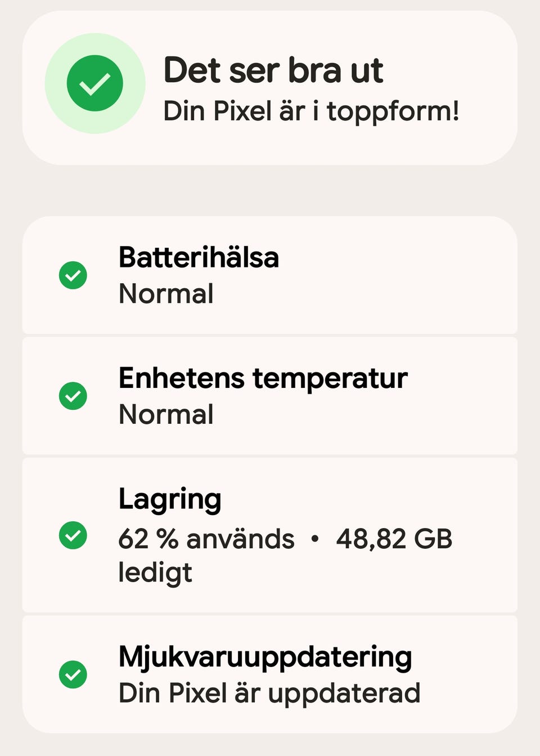
Task: Tap the bullet separator in the Lagring details
Action: tap(315, 539)
